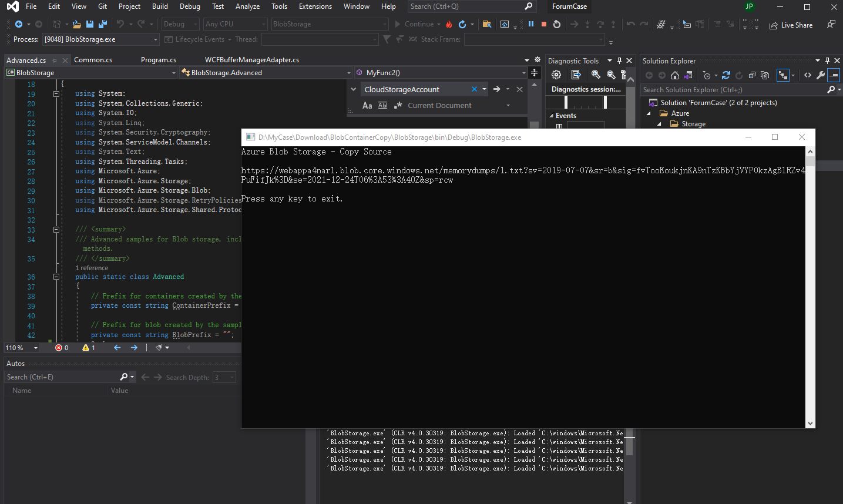Switch to the Program.cs tab

(x=159, y=60)
